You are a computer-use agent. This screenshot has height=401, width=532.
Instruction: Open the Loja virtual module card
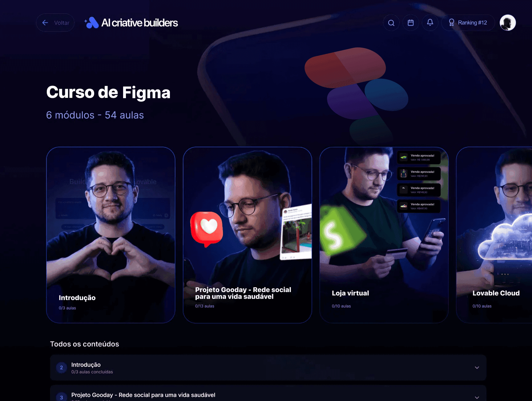click(x=384, y=235)
